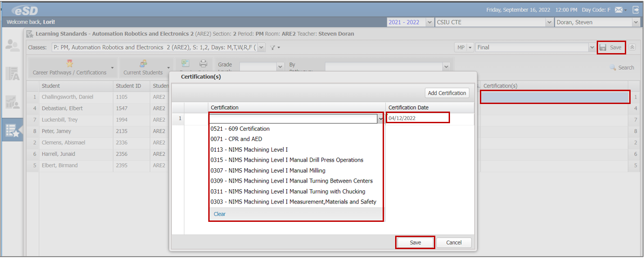Click the Save button in the top toolbar
Viewport: 644px width, 258px height.
[x=611, y=47]
